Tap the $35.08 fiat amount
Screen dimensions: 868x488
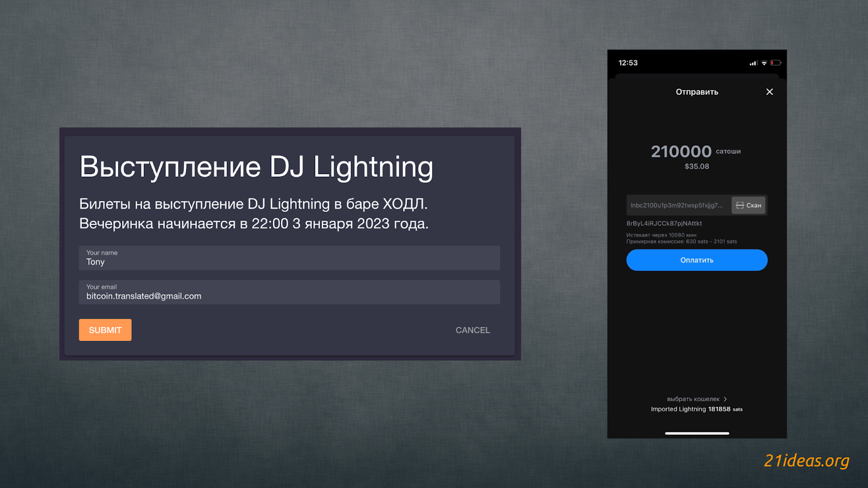pos(697,166)
